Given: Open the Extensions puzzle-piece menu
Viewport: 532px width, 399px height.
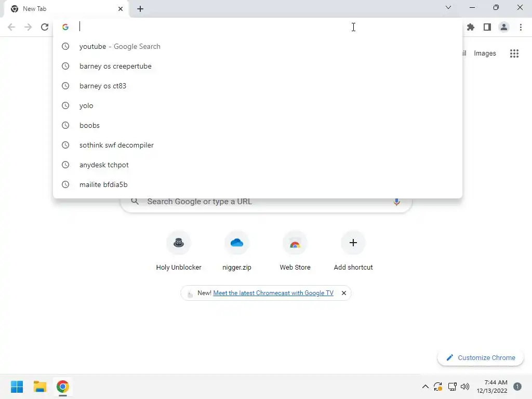Looking at the screenshot, I should pyautogui.click(x=471, y=27).
